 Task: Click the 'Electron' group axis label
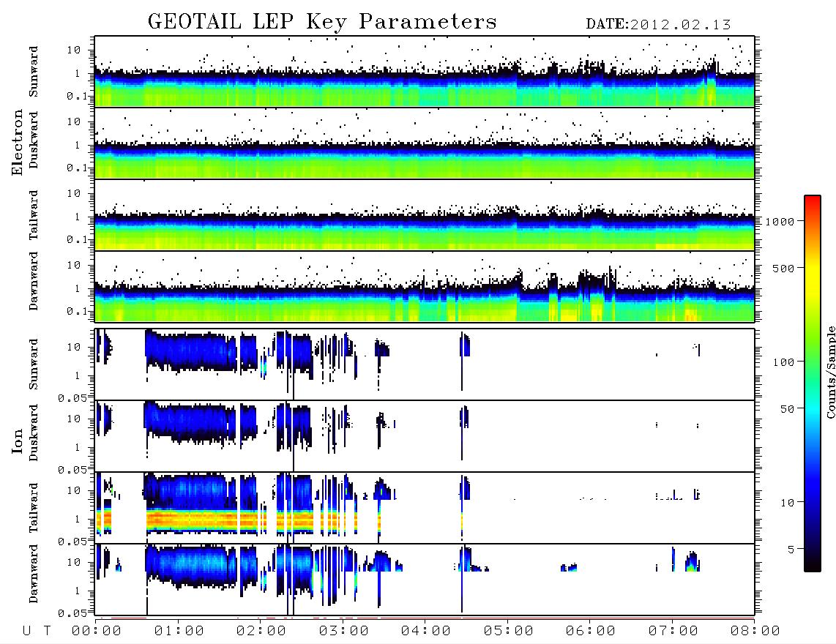click(17, 143)
